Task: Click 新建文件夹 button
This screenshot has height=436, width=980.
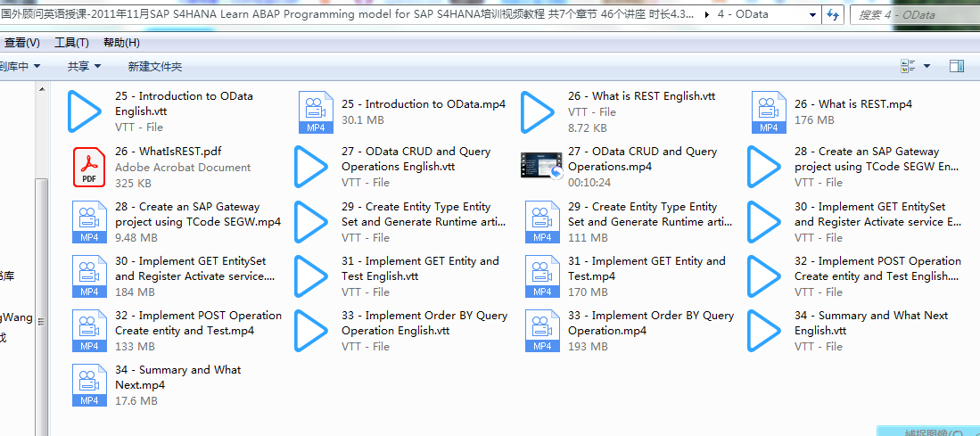Action: (155, 66)
